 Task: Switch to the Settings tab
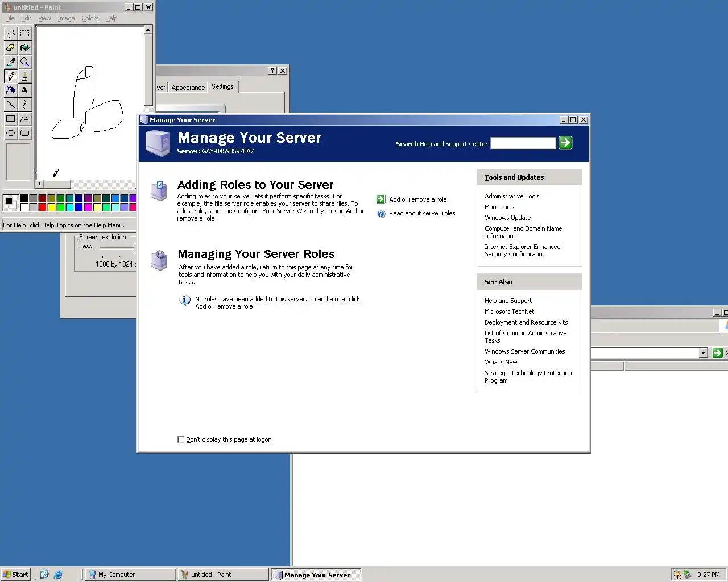(x=222, y=86)
